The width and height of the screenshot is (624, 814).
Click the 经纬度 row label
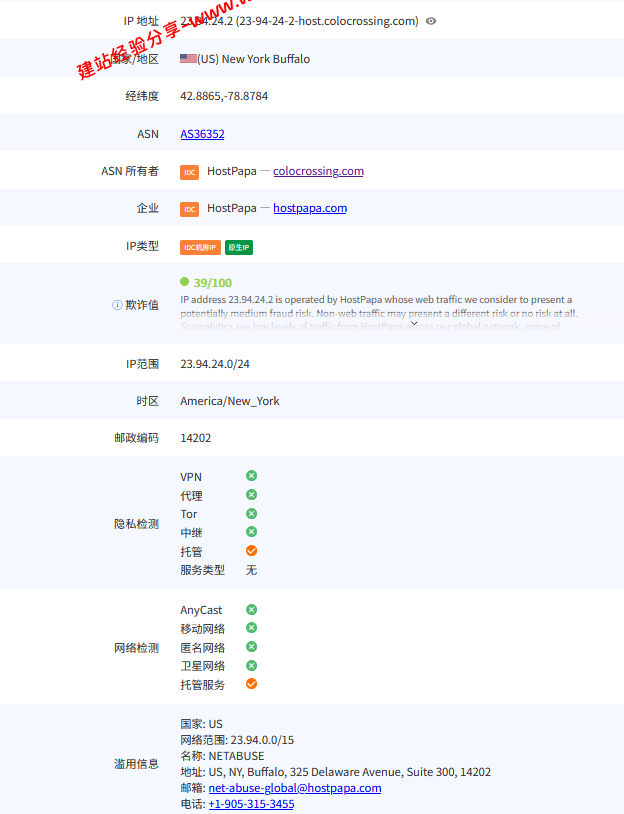142,96
